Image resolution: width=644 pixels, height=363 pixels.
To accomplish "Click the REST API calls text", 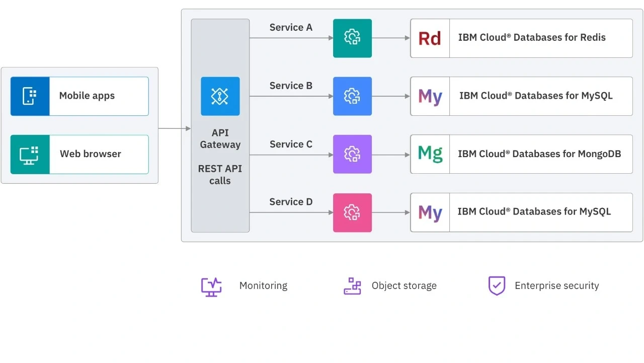I will coord(220,175).
